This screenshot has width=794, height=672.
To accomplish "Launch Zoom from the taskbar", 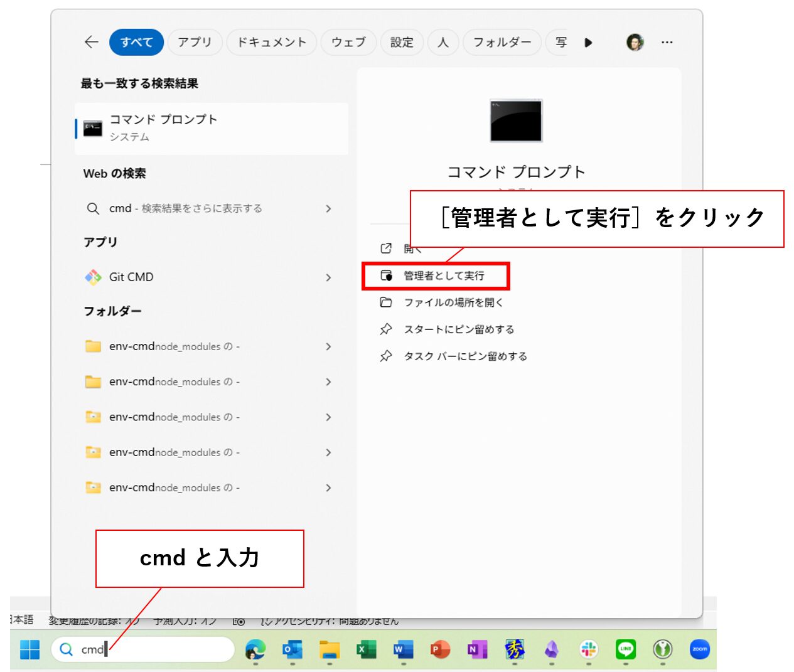I will pos(699,649).
